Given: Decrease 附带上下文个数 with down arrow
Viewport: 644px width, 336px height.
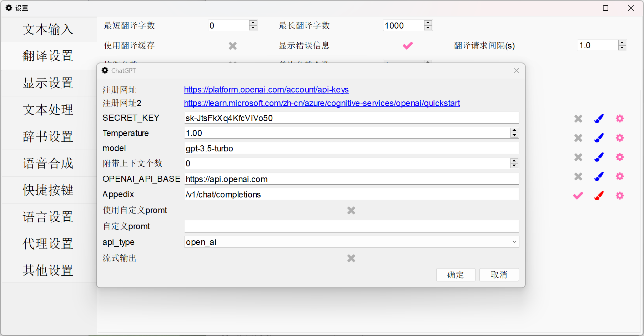Looking at the screenshot, I should pos(514,166).
